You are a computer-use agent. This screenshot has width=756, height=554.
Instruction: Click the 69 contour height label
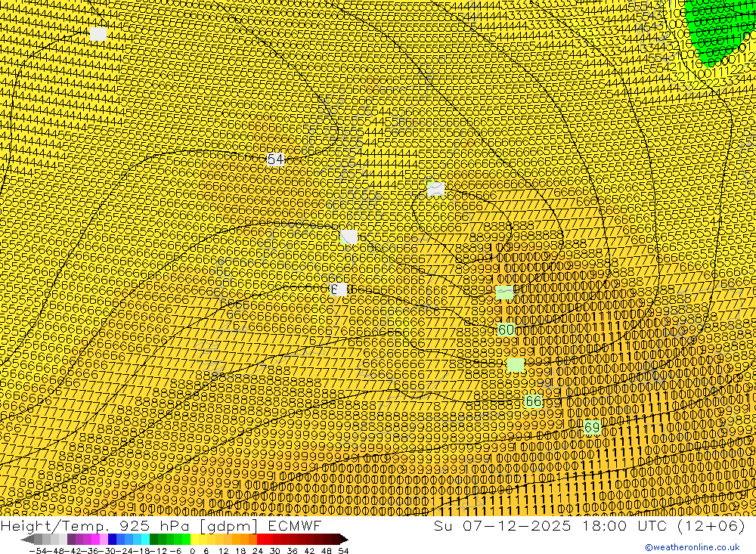(592, 427)
